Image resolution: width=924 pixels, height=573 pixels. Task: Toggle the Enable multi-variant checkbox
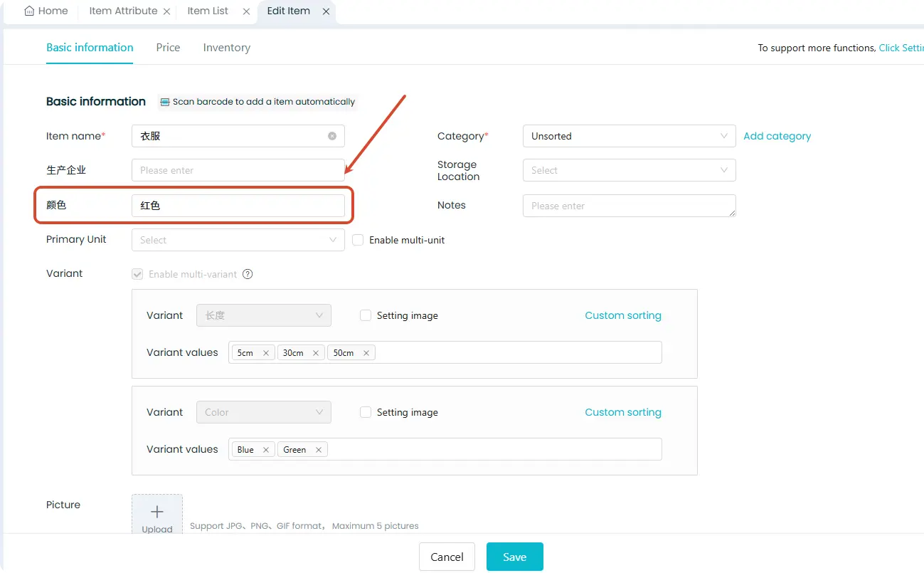coord(137,274)
